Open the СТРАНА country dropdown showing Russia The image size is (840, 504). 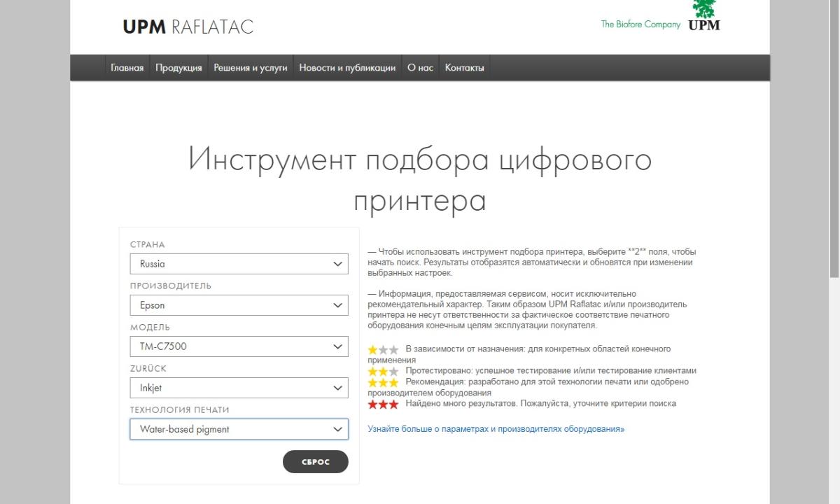coord(239,263)
